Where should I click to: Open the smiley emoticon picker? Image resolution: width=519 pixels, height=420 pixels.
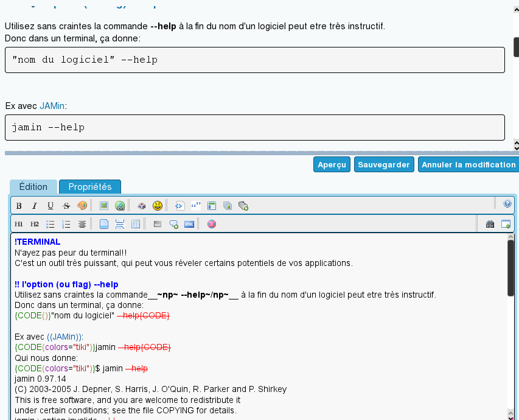click(158, 206)
